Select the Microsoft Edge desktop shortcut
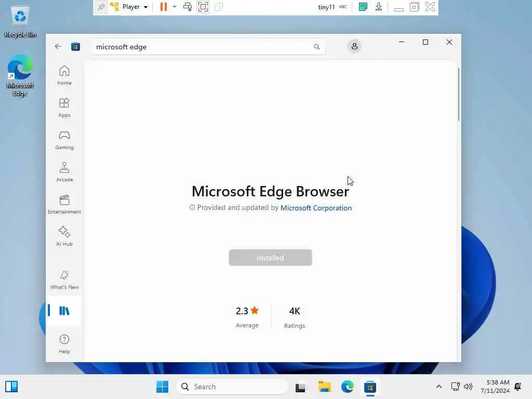Image resolution: width=532 pixels, height=399 pixels. (x=20, y=75)
